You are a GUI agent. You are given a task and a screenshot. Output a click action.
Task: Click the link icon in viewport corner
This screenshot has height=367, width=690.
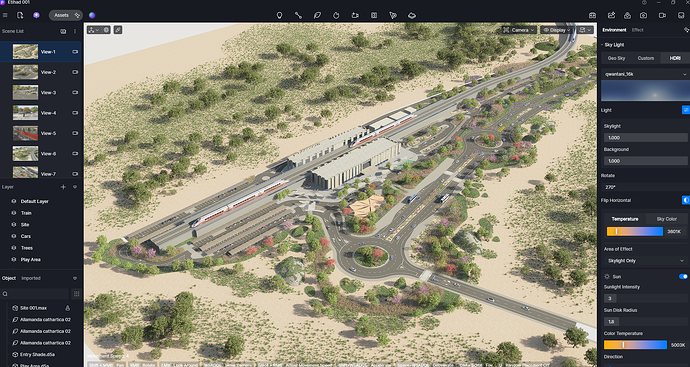pyautogui.click(x=117, y=30)
